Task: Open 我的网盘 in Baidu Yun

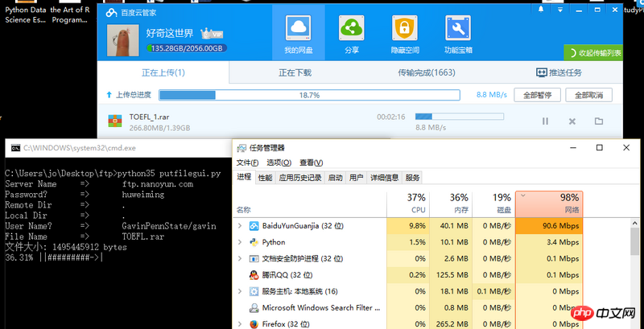Action: [299, 34]
